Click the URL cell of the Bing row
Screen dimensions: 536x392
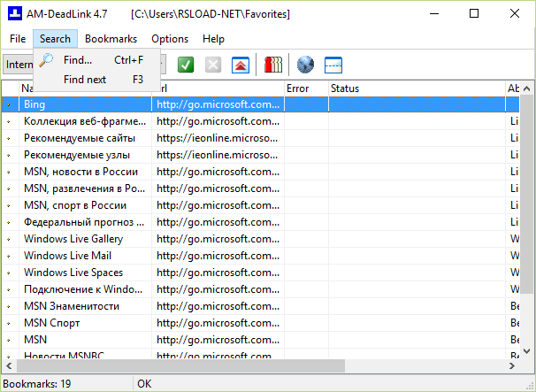(218, 104)
